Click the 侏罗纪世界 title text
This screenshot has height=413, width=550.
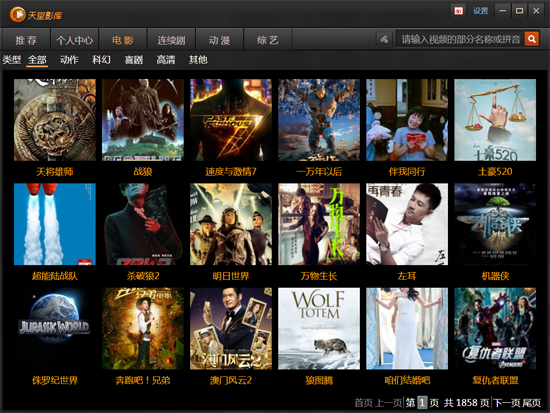point(55,380)
